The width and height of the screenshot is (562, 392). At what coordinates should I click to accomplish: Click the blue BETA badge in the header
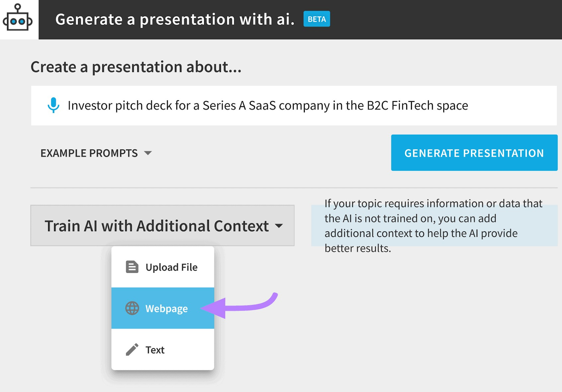coord(316,19)
